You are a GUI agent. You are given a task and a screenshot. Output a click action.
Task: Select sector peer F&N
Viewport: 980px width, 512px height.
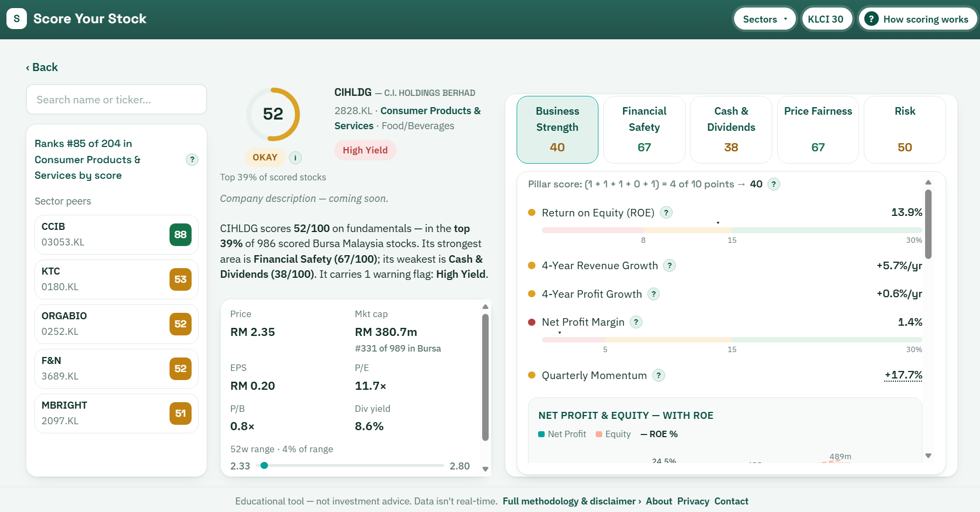(116, 369)
